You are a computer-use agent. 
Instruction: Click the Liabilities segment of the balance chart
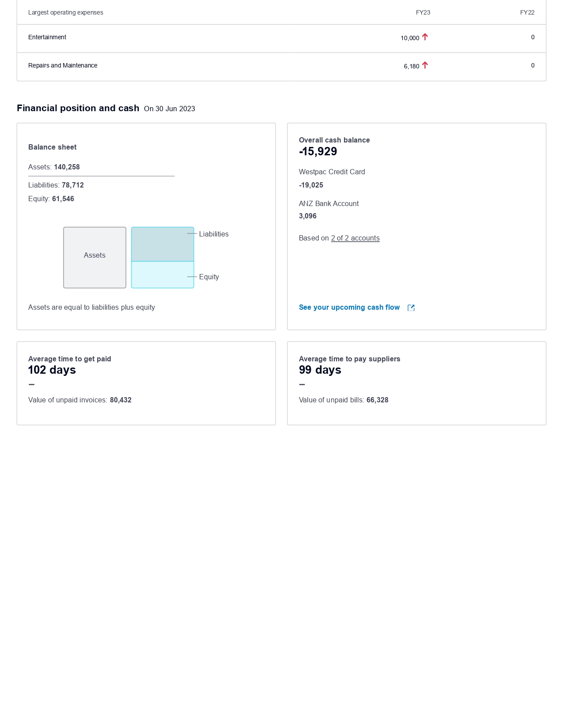point(162,244)
